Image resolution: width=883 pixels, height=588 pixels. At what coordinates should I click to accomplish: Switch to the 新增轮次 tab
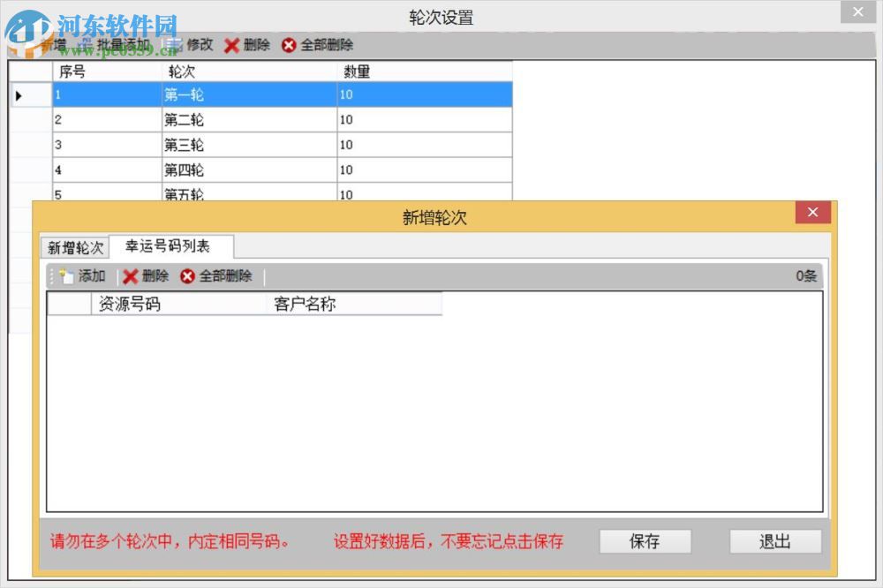(73, 248)
